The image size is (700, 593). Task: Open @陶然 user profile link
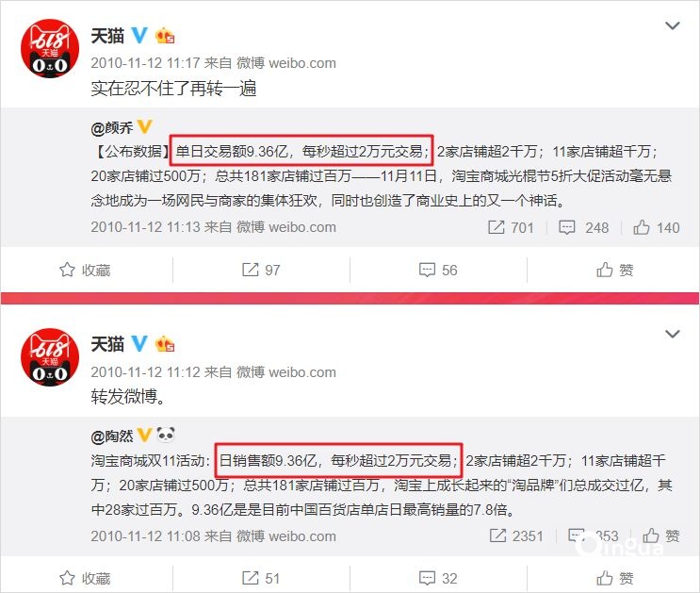point(112,437)
